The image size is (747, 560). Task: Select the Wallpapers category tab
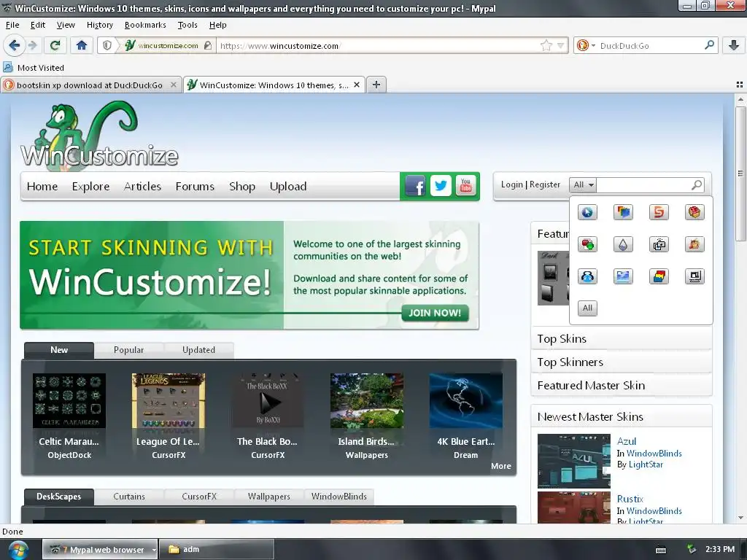pos(268,496)
